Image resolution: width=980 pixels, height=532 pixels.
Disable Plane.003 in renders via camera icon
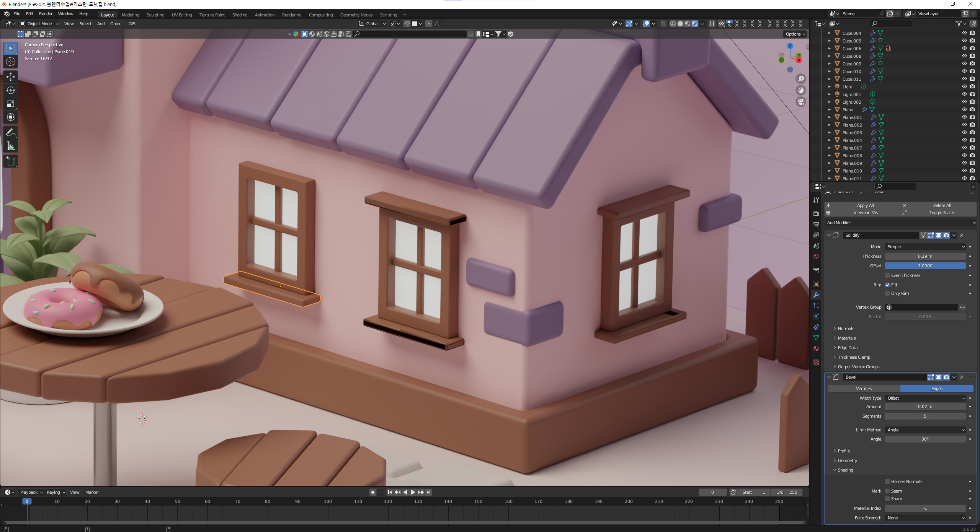click(972, 133)
